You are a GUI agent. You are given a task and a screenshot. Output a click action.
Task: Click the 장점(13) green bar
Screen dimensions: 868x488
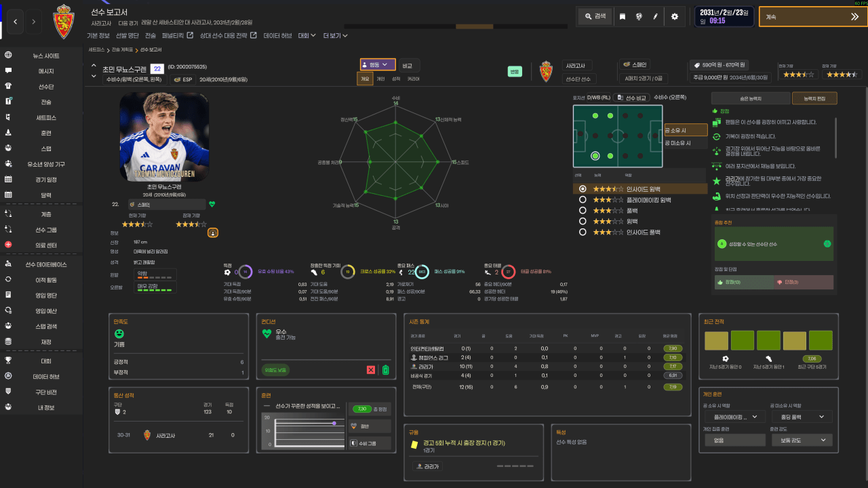click(744, 282)
